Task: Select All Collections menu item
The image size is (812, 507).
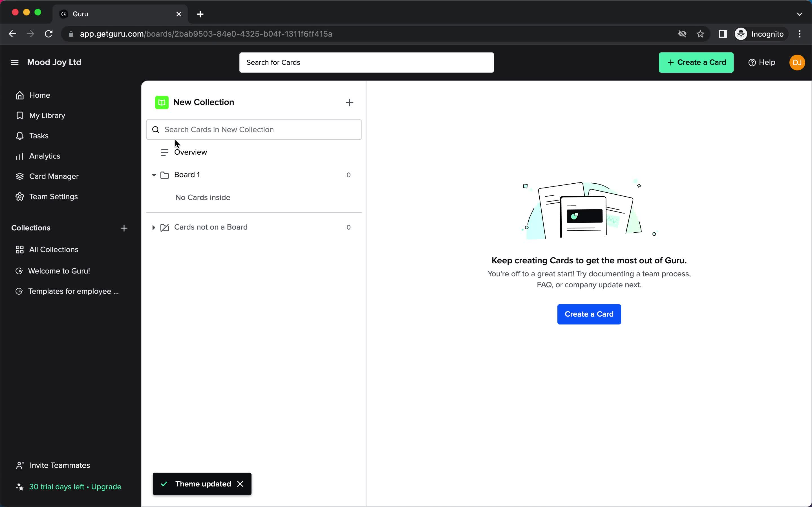Action: coord(54,249)
